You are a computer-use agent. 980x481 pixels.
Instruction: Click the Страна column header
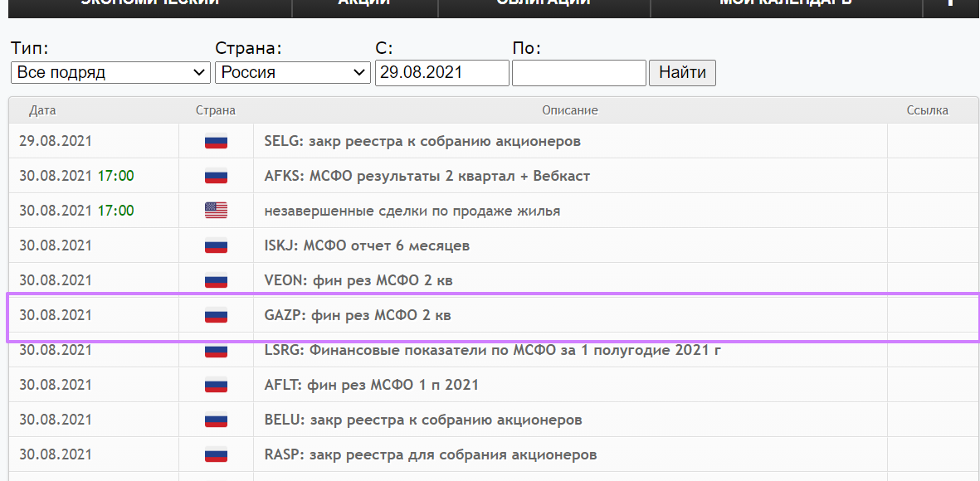pyautogui.click(x=216, y=110)
